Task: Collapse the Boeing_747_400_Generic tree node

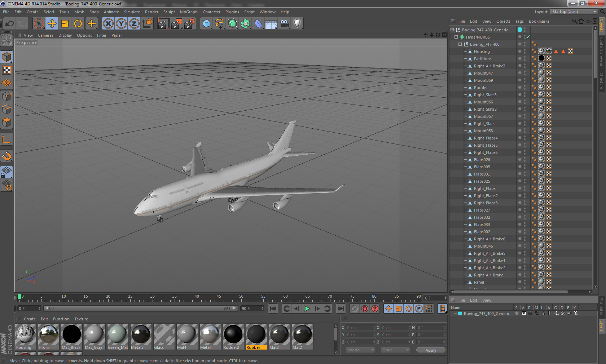Action: [452, 30]
